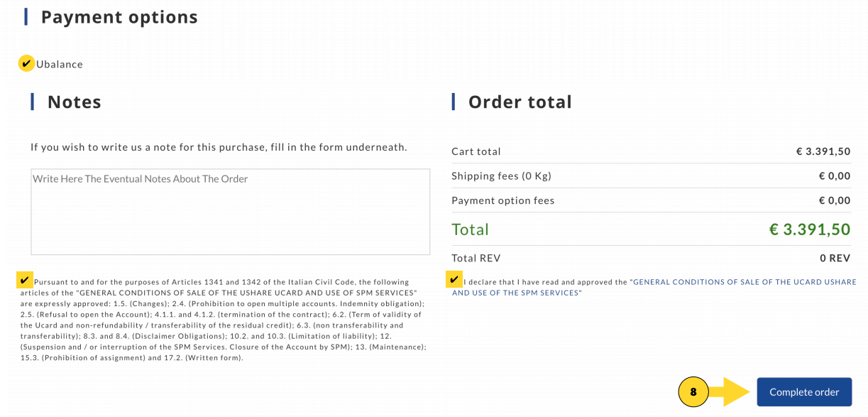Click the Total REV label
Viewport: 868px width, 417px height.
coord(476,258)
